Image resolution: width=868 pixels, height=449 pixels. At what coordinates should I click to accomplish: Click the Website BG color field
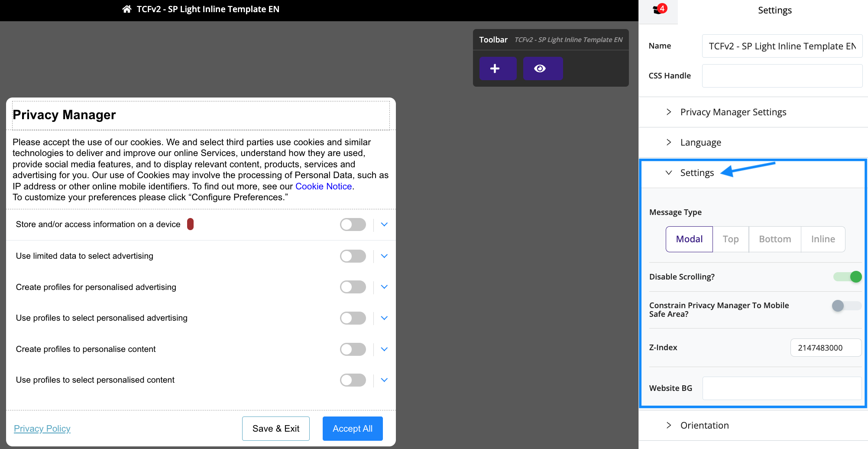[x=782, y=388]
